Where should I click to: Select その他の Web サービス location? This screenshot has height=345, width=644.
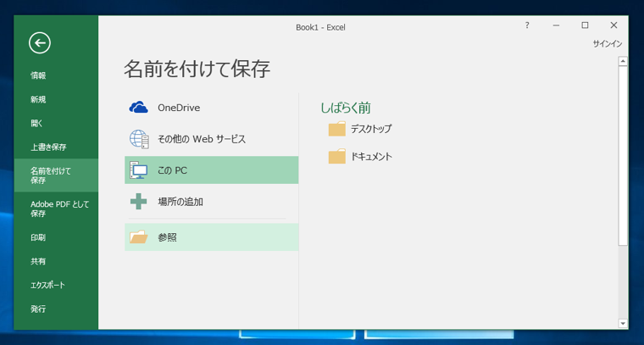[x=202, y=139]
